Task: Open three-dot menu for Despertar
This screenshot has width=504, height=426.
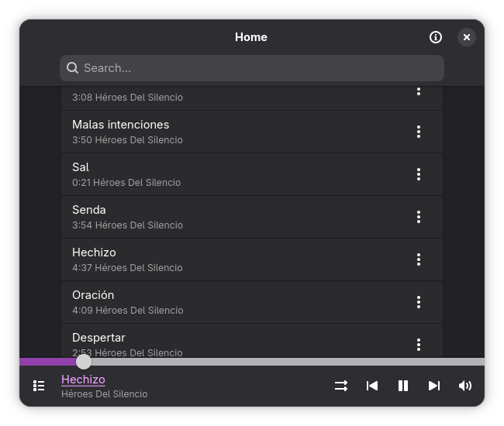Action: pos(419,344)
